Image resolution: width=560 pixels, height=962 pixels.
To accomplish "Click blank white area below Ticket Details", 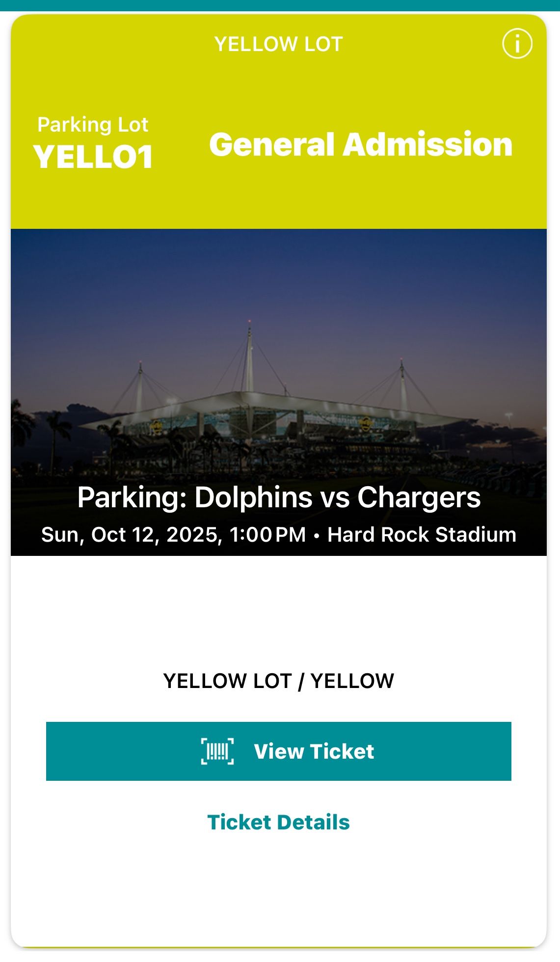I will tap(278, 894).
